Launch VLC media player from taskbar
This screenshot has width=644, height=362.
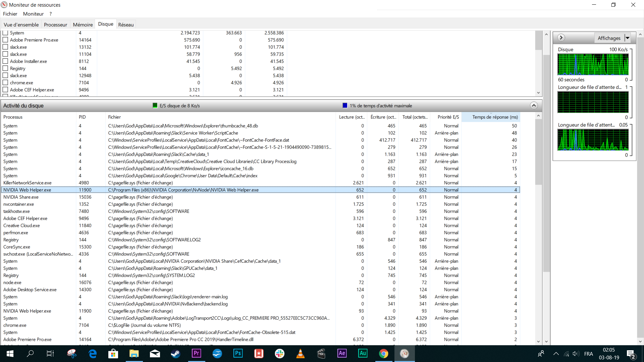[x=301, y=354]
